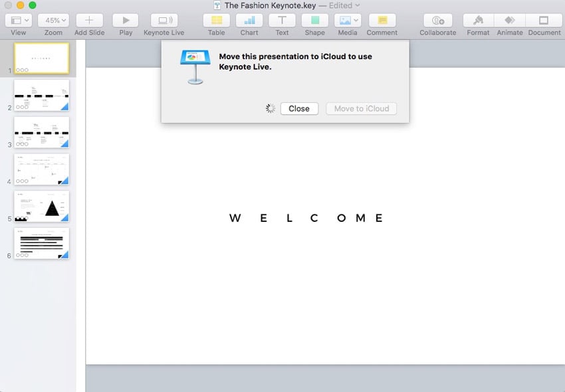Insert a table using the Table icon

[216, 21]
